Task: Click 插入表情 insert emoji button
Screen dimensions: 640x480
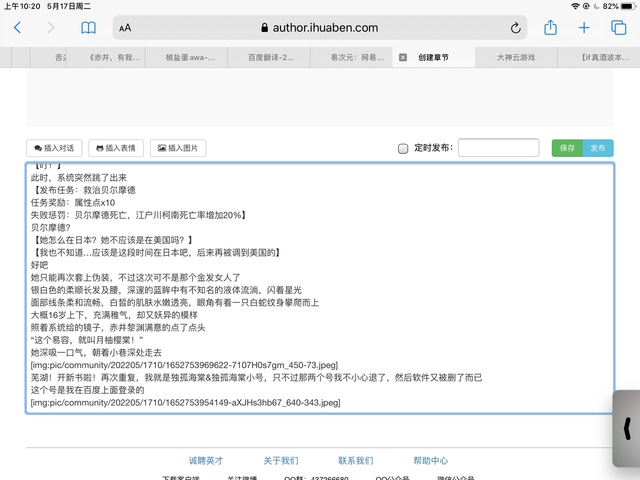Action: (118, 148)
